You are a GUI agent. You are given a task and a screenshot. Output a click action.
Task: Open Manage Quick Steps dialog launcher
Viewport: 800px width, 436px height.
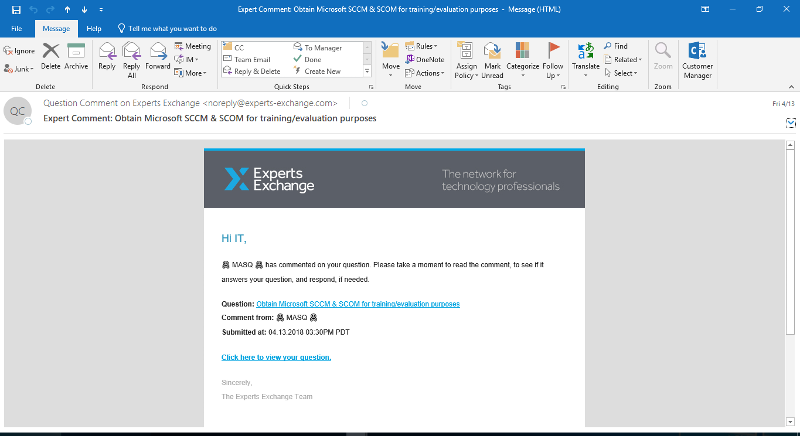tap(371, 87)
